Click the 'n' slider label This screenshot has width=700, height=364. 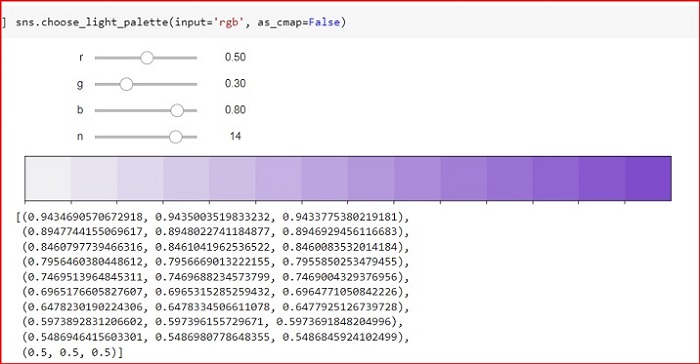(80, 136)
